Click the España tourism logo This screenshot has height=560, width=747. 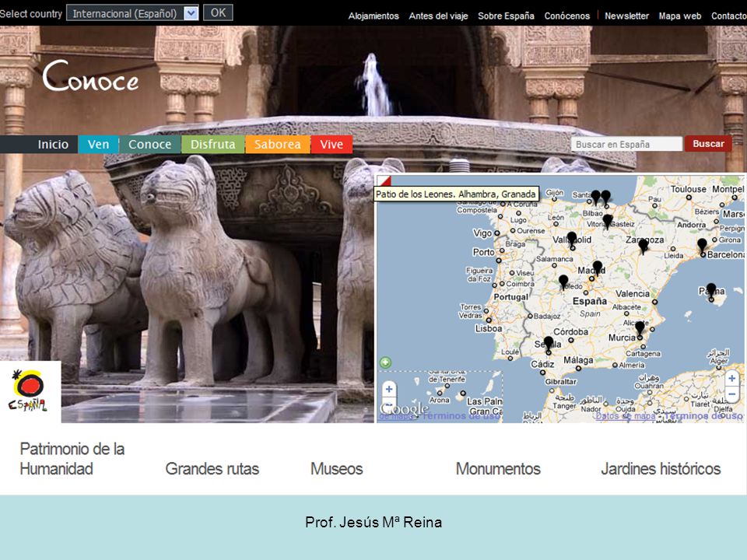[30, 391]
